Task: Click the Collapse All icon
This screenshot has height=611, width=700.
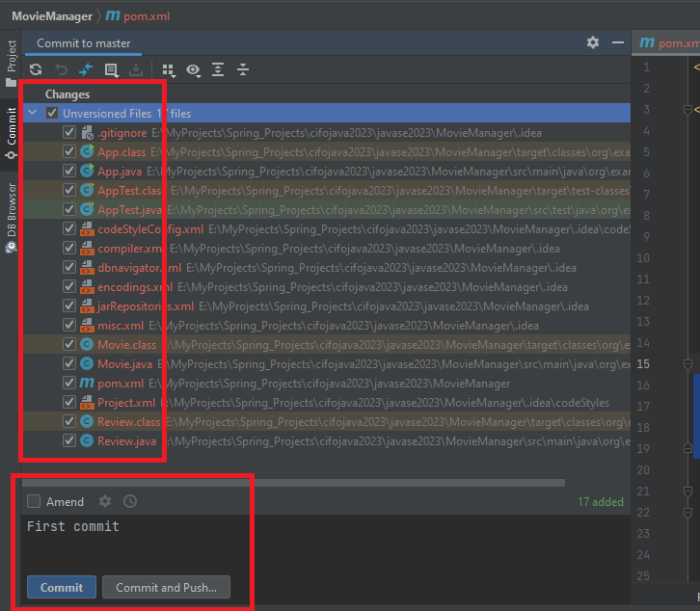Action: point(243,69)
